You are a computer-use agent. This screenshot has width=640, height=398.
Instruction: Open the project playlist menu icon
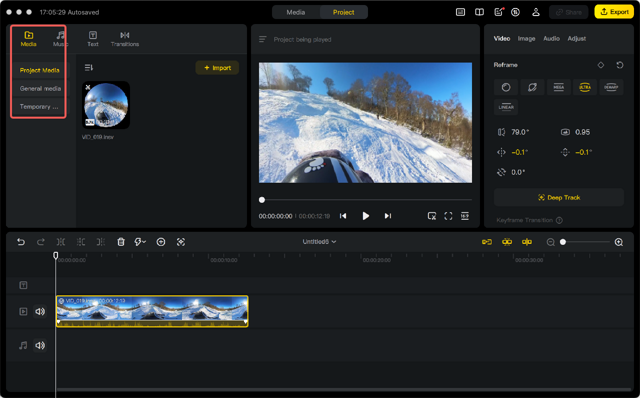pos(262,39)
